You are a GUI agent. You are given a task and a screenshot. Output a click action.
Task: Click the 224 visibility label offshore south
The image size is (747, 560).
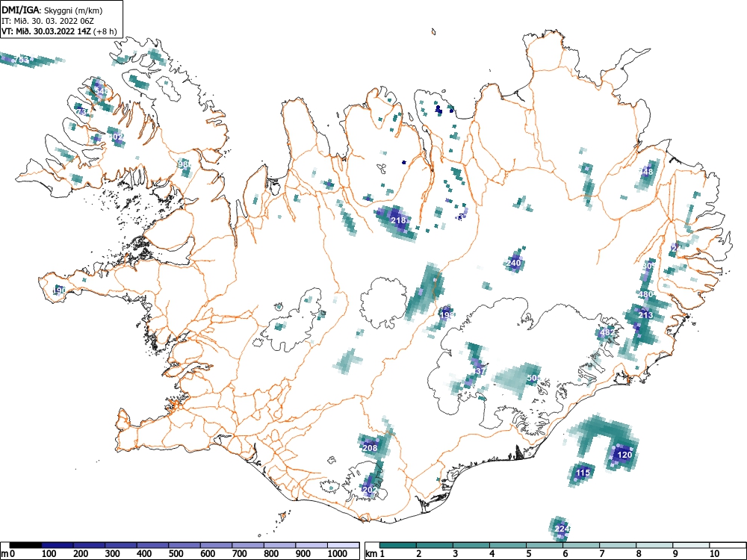coord(562,529)
